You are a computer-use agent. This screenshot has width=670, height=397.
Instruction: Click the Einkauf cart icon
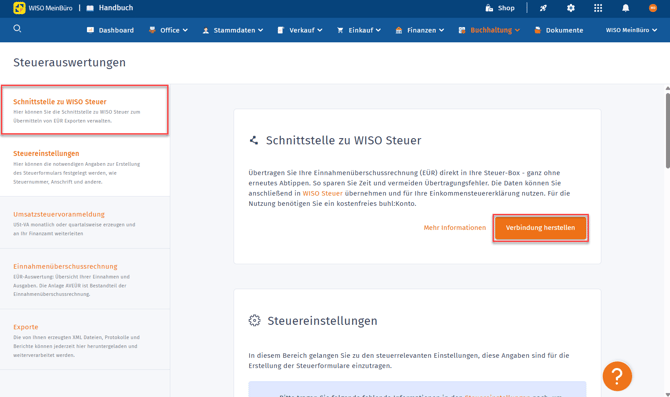(x=340, y=30)
